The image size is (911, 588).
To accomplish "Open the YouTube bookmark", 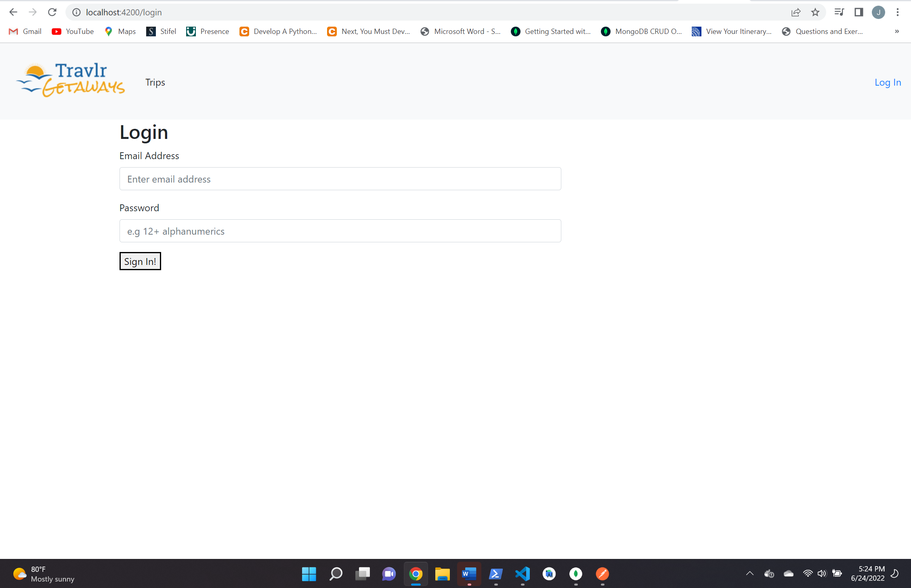I will pyautogui.click(x=73, y=31).
